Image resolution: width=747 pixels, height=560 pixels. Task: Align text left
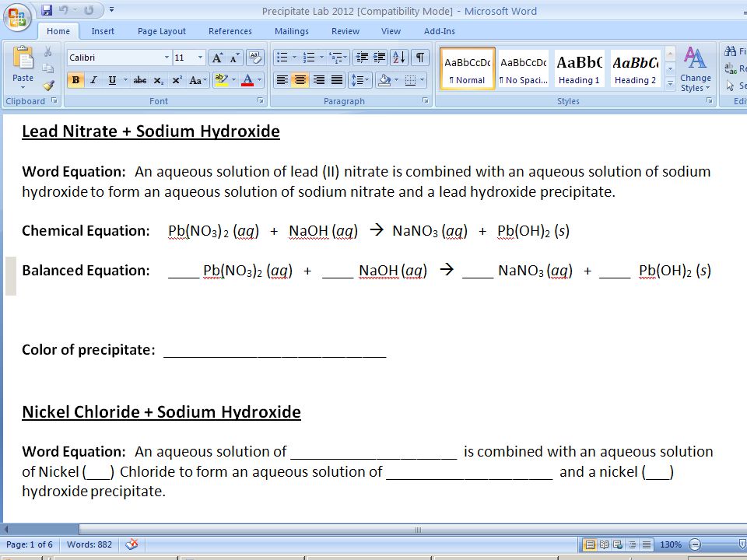click(282, 80)
